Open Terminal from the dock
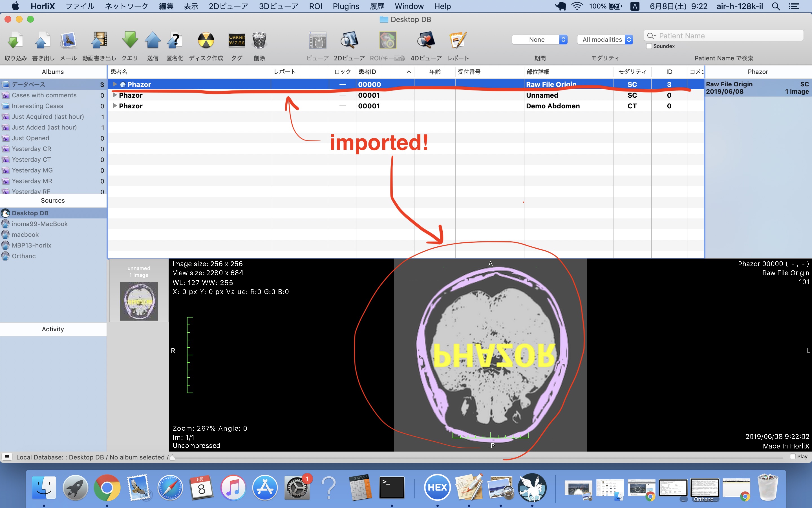 (x=392, y=487)
